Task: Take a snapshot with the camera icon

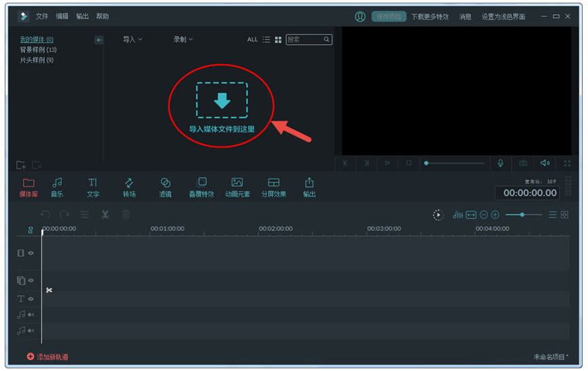Action: tap(523, 163)
